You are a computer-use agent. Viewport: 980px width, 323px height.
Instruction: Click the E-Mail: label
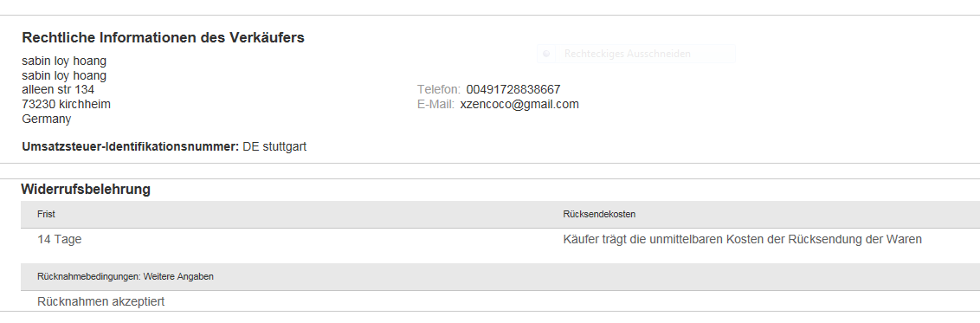435,104
